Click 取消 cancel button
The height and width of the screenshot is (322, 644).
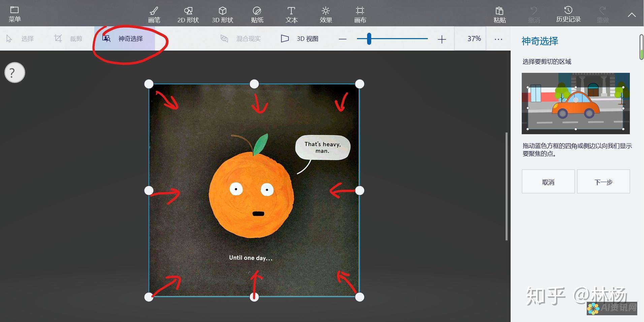[548, 182]
